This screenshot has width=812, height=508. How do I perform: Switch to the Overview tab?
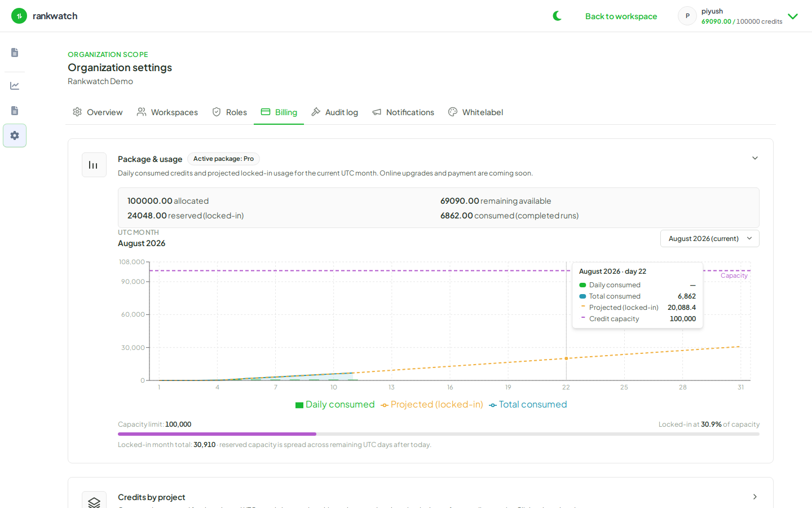point(98,112)
